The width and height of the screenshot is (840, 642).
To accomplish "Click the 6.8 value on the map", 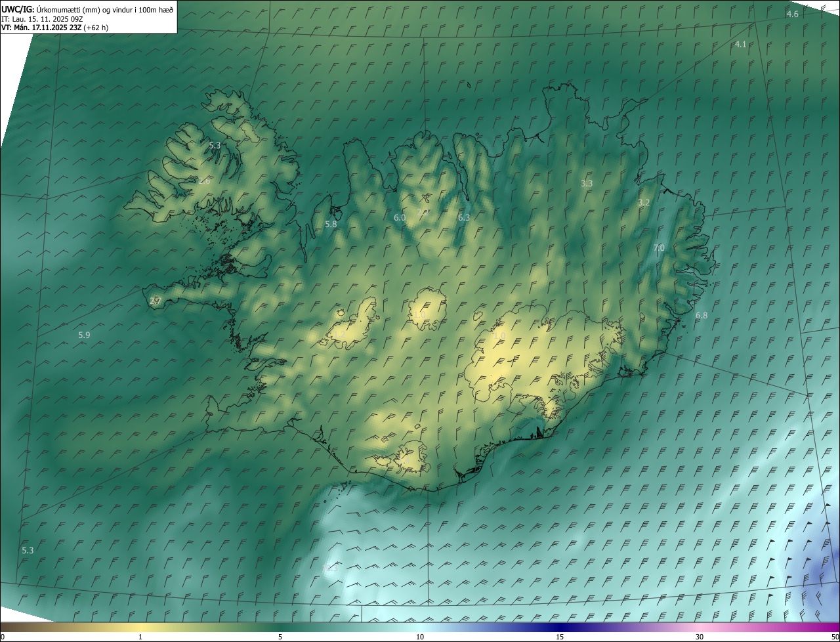I will click(x=702, y=316).
